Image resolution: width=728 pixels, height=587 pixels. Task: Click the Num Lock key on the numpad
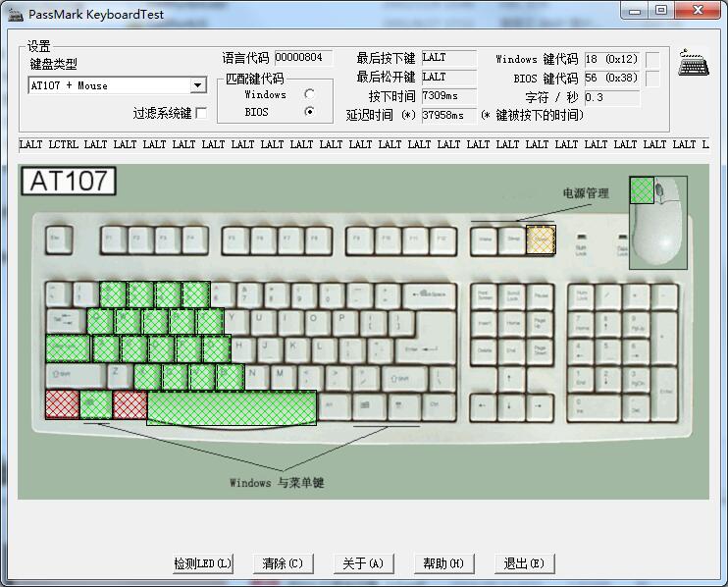(x=581, y=296)
